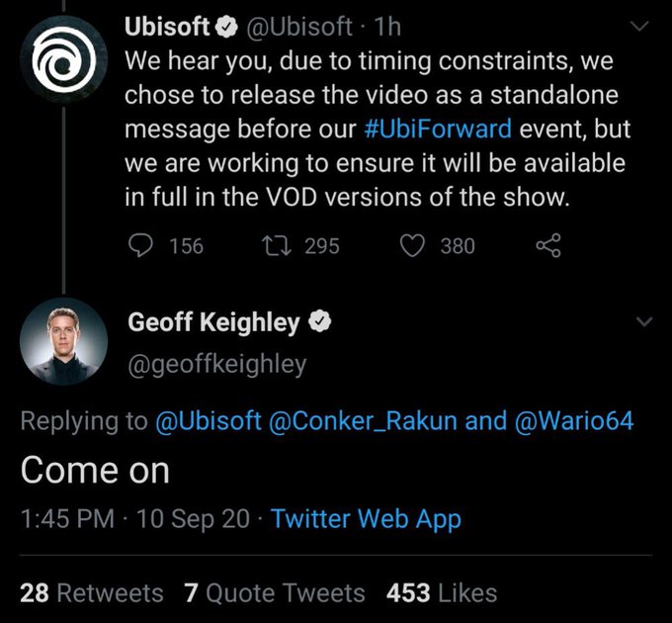Viewport: 672px width, 623px height.
Task: Click the Twitter Web App source link
Action: point(366,518)
